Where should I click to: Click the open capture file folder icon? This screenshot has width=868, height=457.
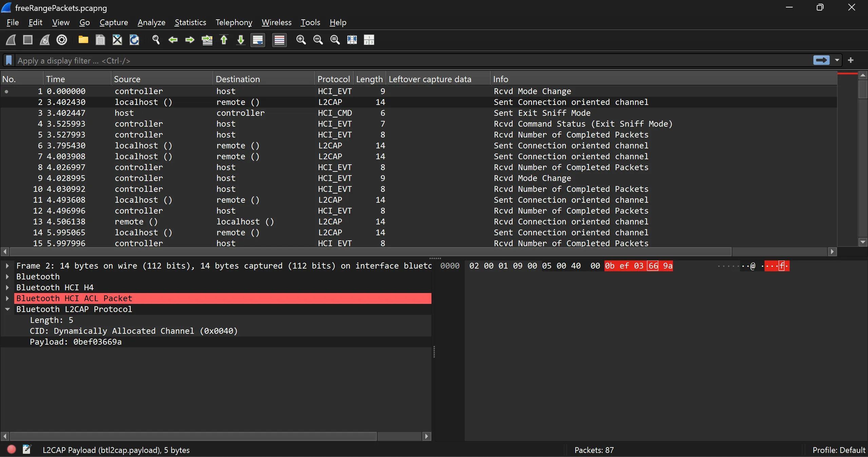pyautogui.click(x=83, y=40)
